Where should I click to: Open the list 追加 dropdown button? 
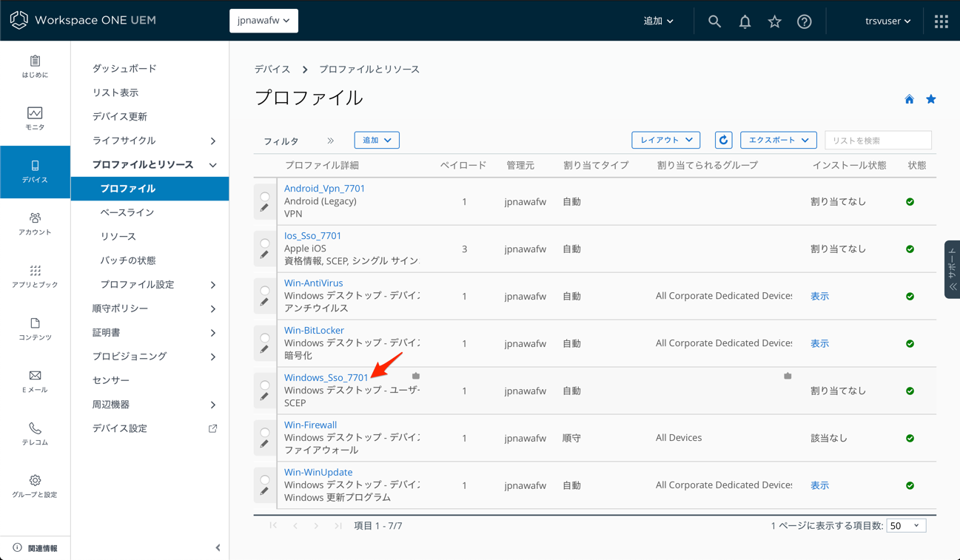tap(377, 140)
